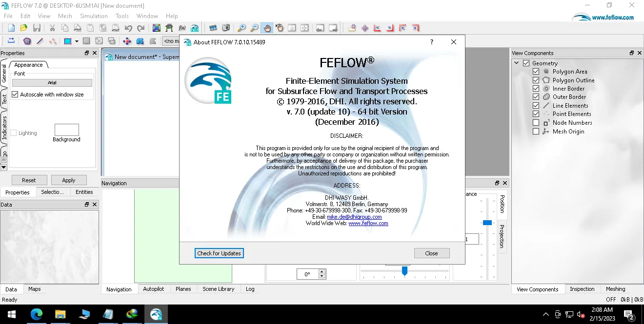Image resolution: width=644 pixels, height=324 pixels.
Task: Open the mike.de@dhigroup.com email link
Action: pyautogui.click(x=354, y=217)
